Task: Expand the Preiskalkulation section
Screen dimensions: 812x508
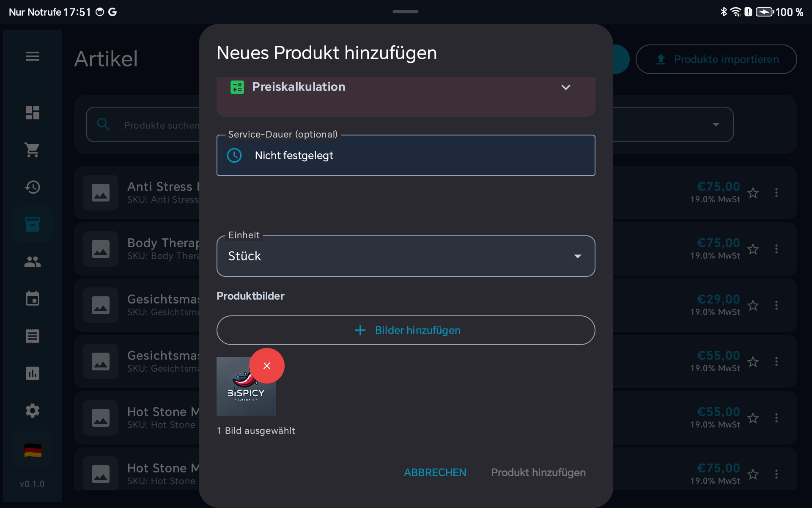Action: click(565, 87)
